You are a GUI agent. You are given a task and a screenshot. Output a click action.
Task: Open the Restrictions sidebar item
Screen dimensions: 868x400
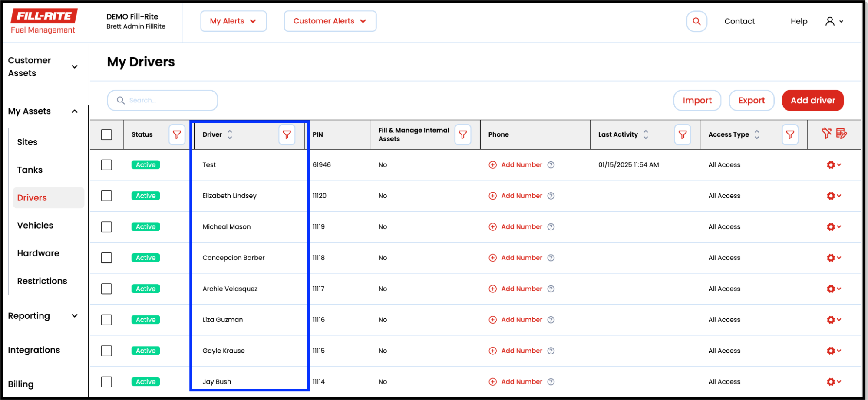[42, 281]
